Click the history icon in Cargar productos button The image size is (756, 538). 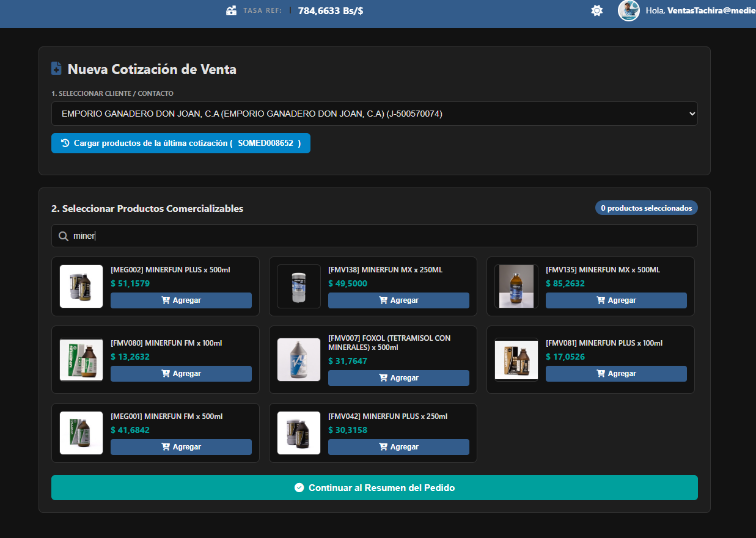(65, 143)
